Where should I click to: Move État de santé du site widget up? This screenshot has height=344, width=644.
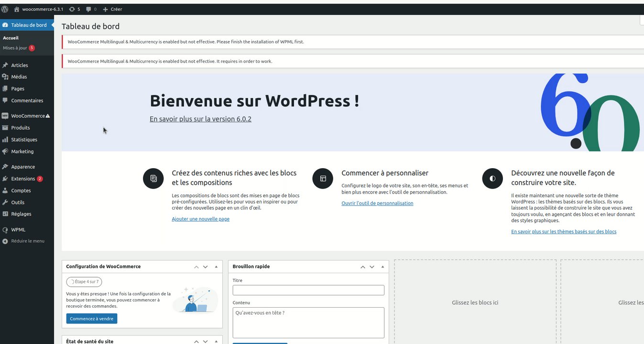point(196,342)
